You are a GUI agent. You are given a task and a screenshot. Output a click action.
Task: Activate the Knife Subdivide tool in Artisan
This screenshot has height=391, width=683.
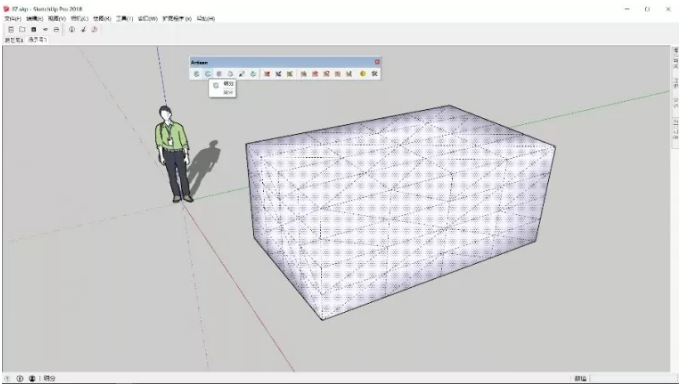click(242, 74)
